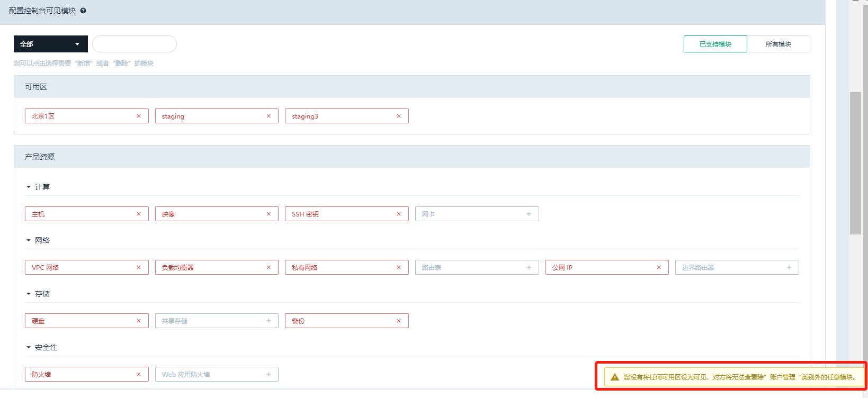The width and height of the screenshot is (868, 398).
Task: Click the VPC 网络 module label
Action: 45,267
